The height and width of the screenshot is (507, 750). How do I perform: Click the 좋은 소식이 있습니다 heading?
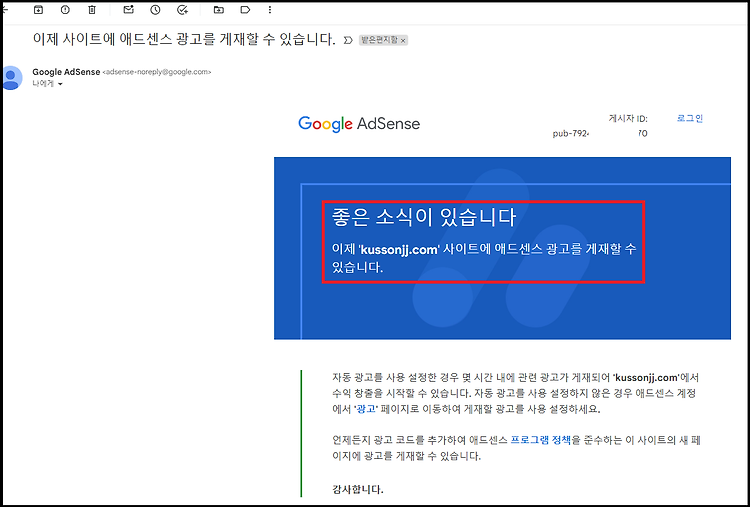click(424, 218)
